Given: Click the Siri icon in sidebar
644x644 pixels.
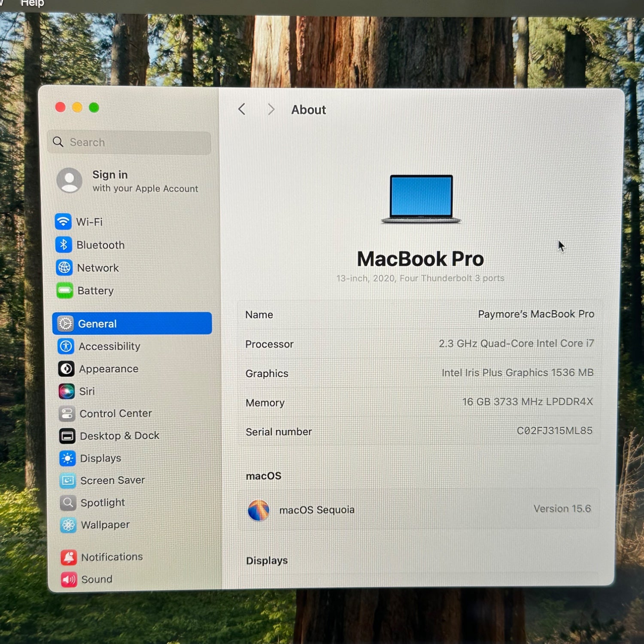Looking at the screenshot, I should pos(67,391).
